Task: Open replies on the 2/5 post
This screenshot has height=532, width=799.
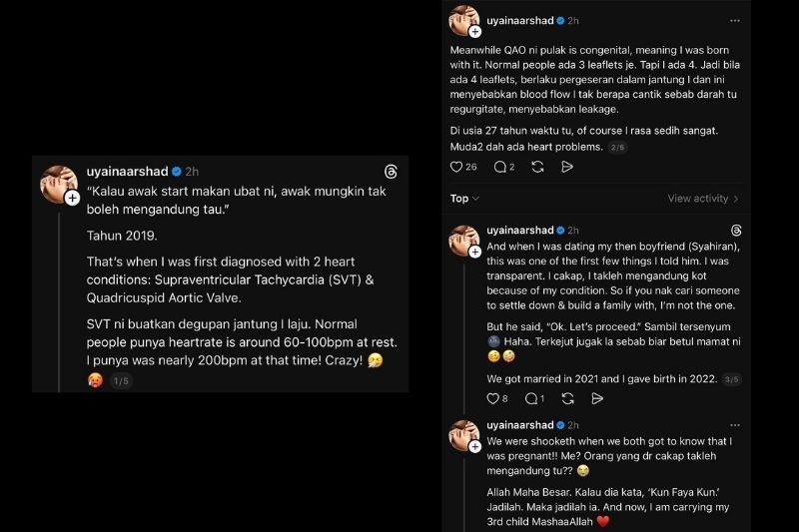Action: coord(500,168)
